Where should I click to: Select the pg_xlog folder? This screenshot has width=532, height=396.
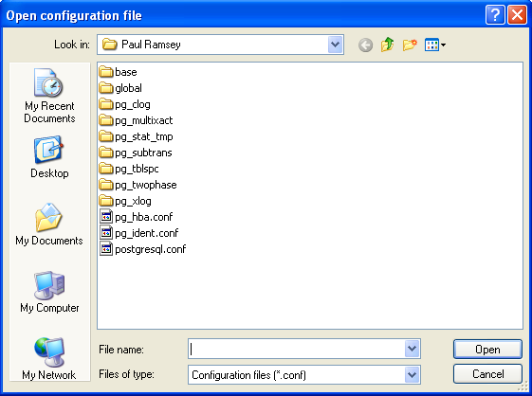click(x=125, y=201)
